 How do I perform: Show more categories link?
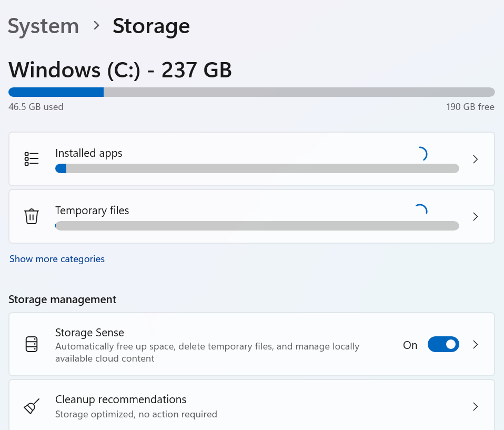point(57,259)
